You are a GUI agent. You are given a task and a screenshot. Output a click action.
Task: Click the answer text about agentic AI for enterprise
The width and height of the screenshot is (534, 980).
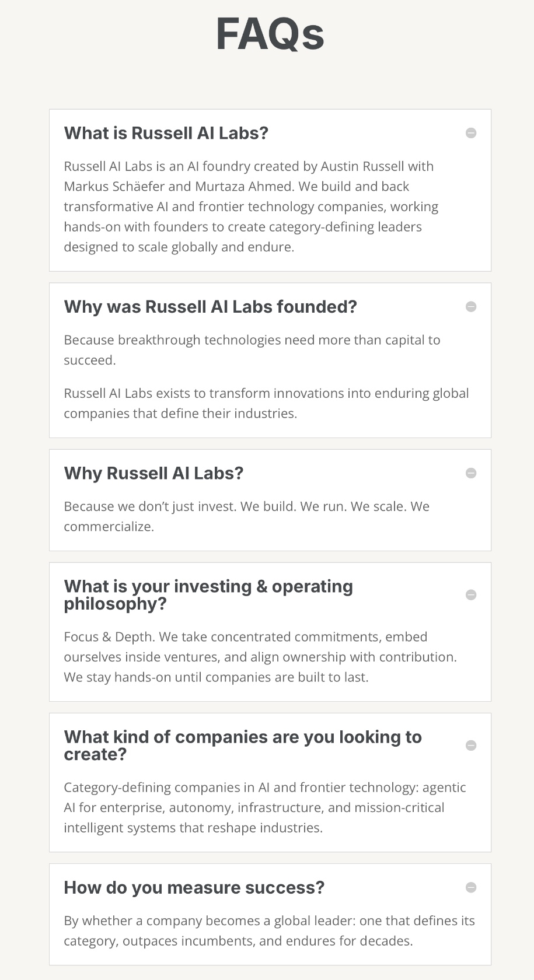[264, 807]
